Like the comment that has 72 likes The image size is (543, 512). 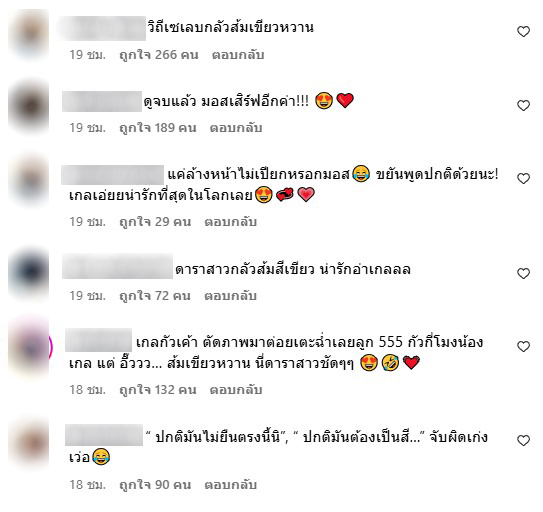coord(523,273)
